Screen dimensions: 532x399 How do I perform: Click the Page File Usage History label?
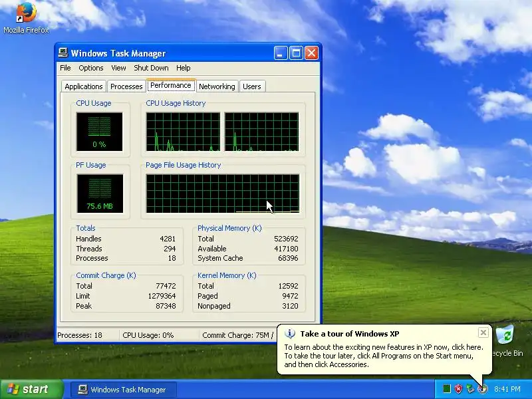click(184, 165)
